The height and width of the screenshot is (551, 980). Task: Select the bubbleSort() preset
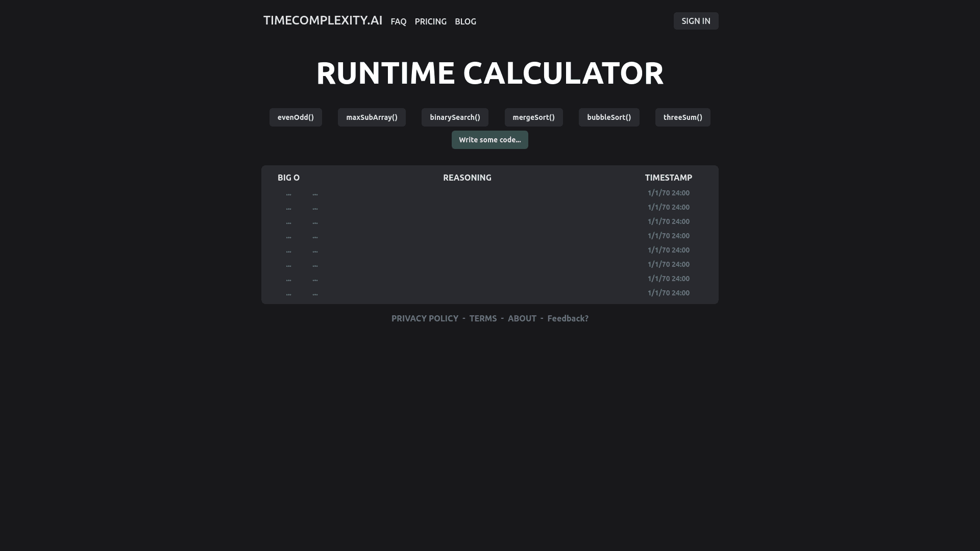point(608,117)
